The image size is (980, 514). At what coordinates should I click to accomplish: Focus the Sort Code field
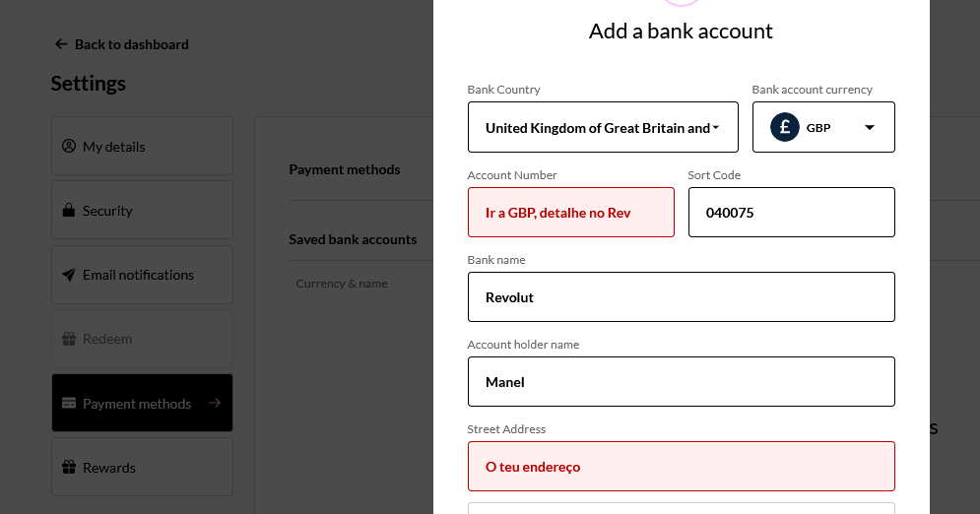791,213
